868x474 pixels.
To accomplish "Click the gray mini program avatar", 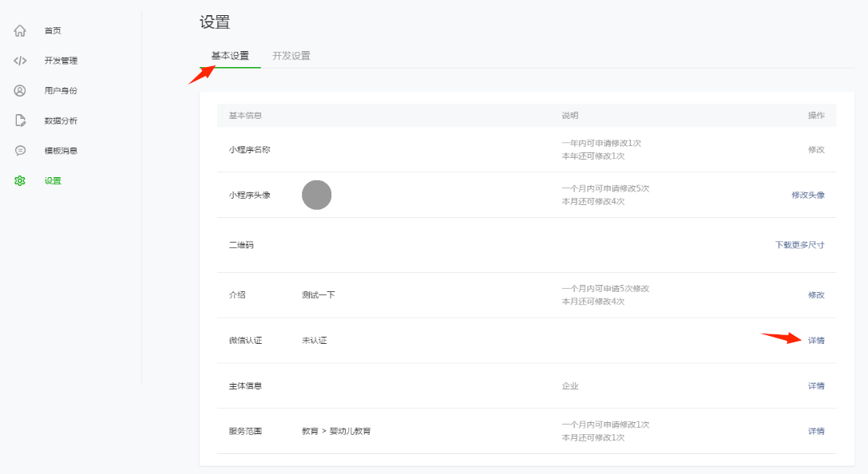I will coord(317,196).
